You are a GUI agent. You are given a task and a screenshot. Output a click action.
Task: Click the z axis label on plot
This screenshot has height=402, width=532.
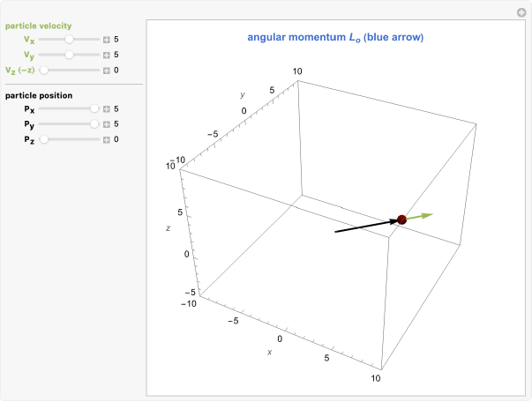tap(168, 228)
